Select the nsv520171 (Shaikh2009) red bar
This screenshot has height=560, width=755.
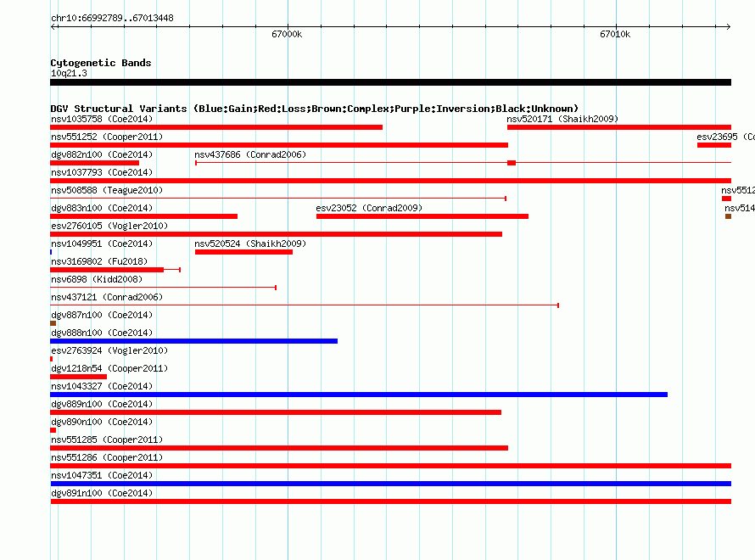(x=618, y=127)
